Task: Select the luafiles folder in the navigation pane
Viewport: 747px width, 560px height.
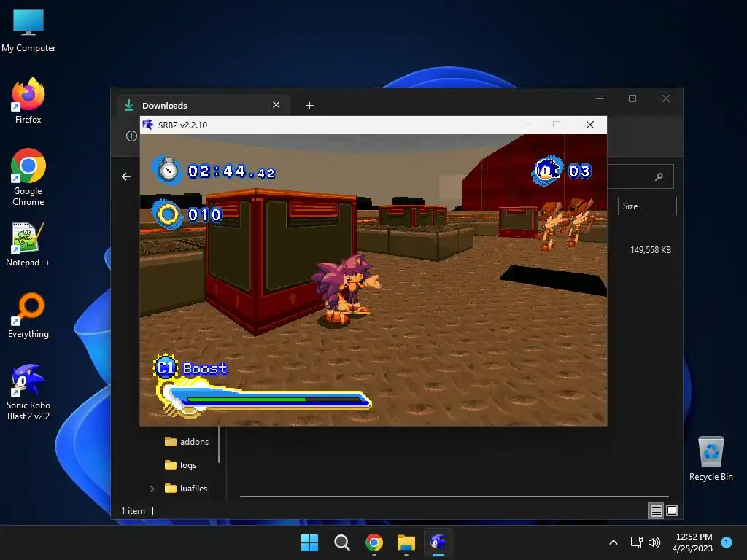Action: 186,488
